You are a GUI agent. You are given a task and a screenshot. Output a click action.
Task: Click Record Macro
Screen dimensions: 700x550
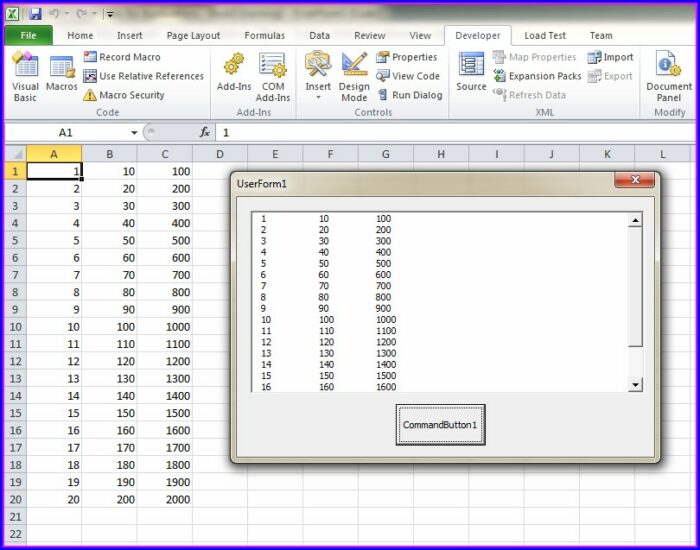(x=122, y=57)
